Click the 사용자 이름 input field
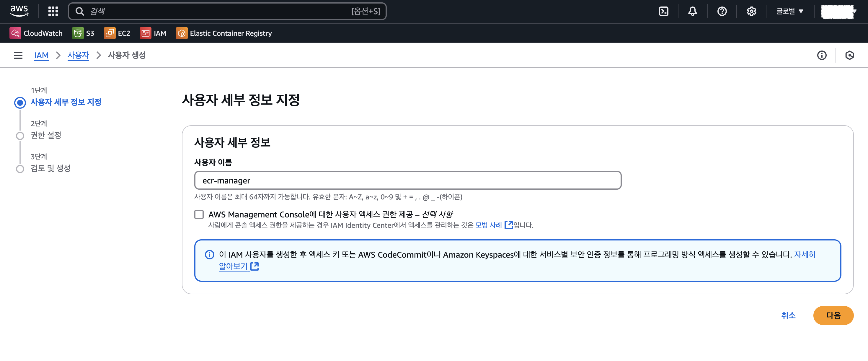 (407, 181)
